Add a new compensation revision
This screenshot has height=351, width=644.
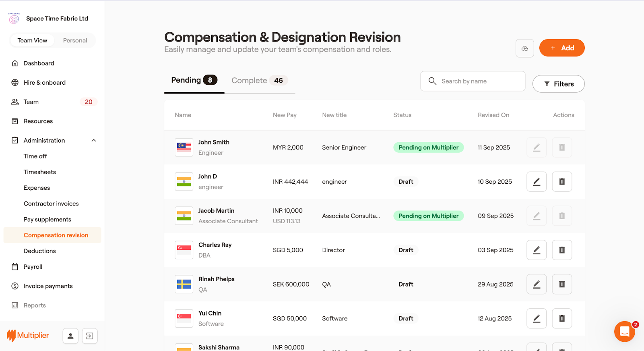[561, 48]
